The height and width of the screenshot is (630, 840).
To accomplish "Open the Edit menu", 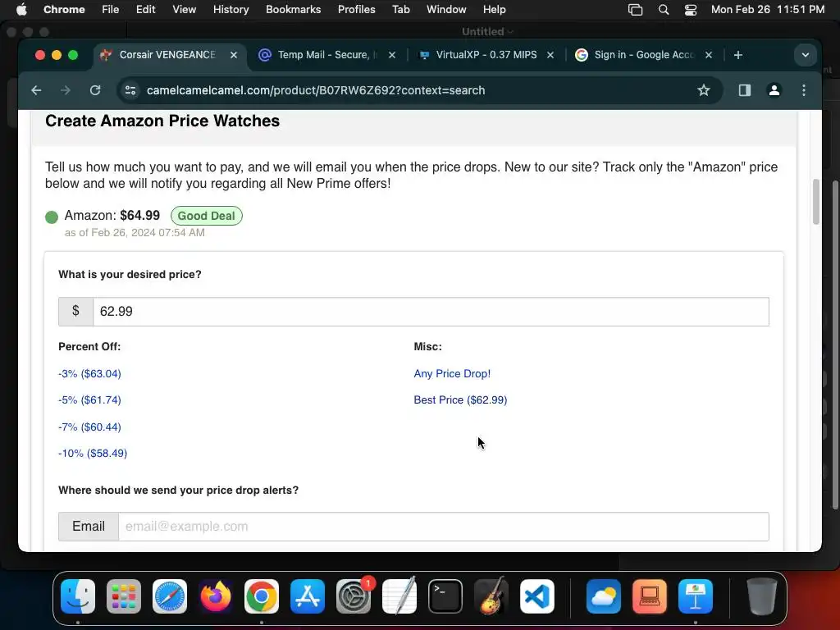I will (146, 10).
